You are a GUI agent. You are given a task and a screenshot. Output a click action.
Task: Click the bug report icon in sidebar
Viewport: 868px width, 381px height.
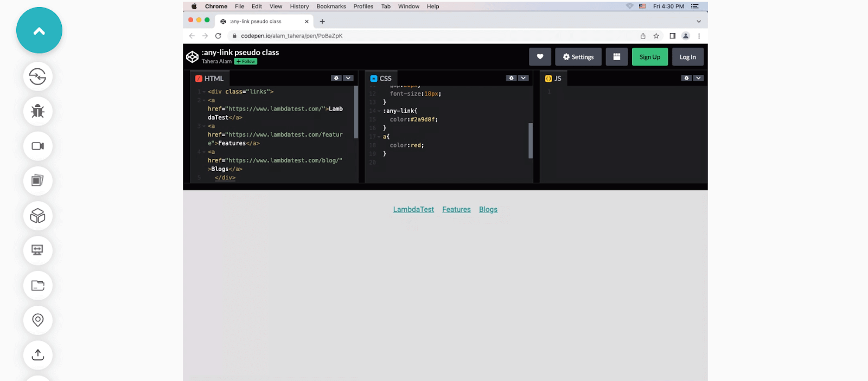(x=37, y=111)
